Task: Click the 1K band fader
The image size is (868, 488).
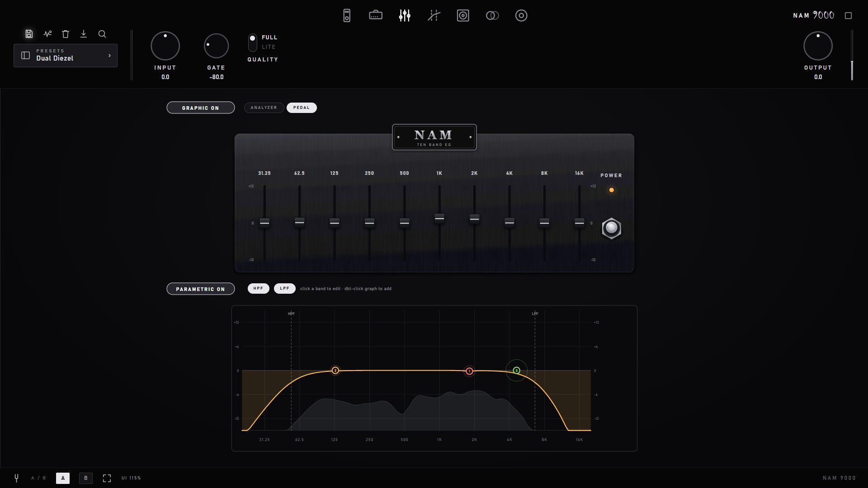Action: click(439, 218)
